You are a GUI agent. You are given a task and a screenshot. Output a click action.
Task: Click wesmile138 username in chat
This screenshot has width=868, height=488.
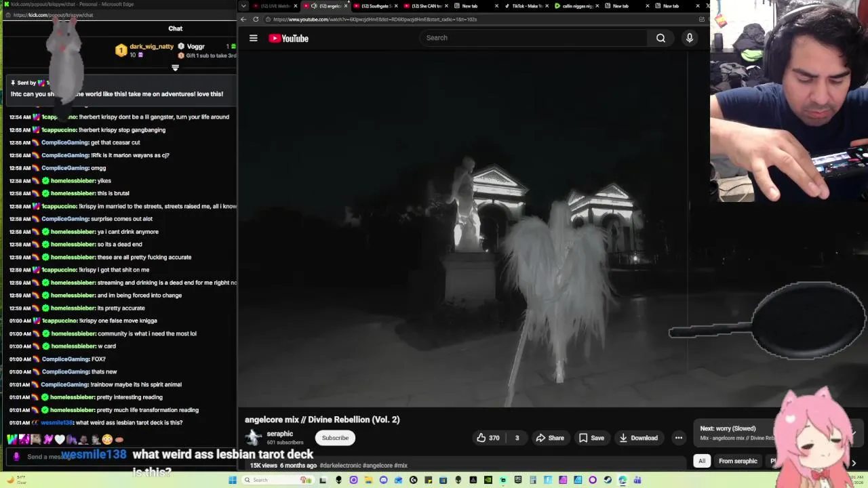tap(57, 423)
